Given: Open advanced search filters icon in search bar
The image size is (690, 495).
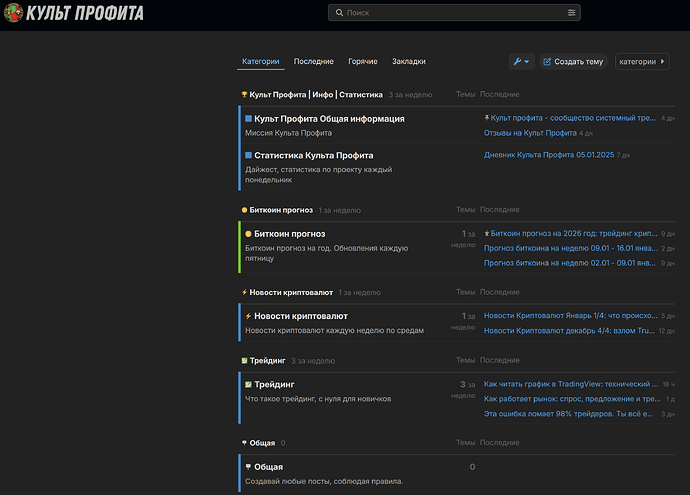Looking at the screenshot, I should (x=571, y=13).
